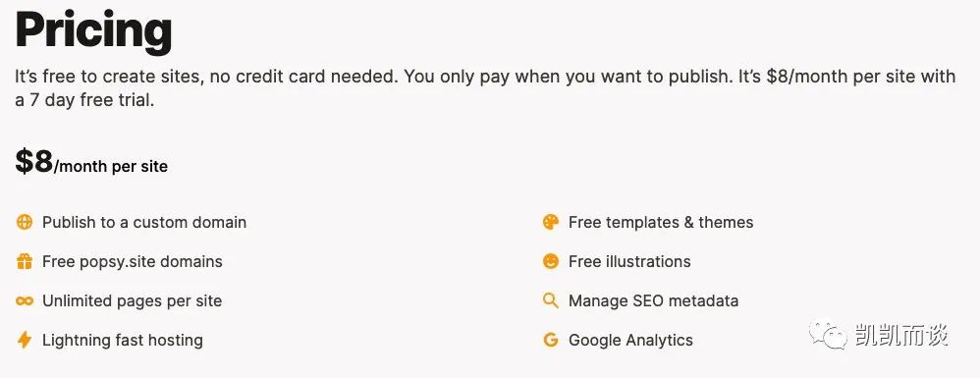Viewport: 980px width, 378px height.
Task: Click the Pricing heading
Action: coord(93,31)
